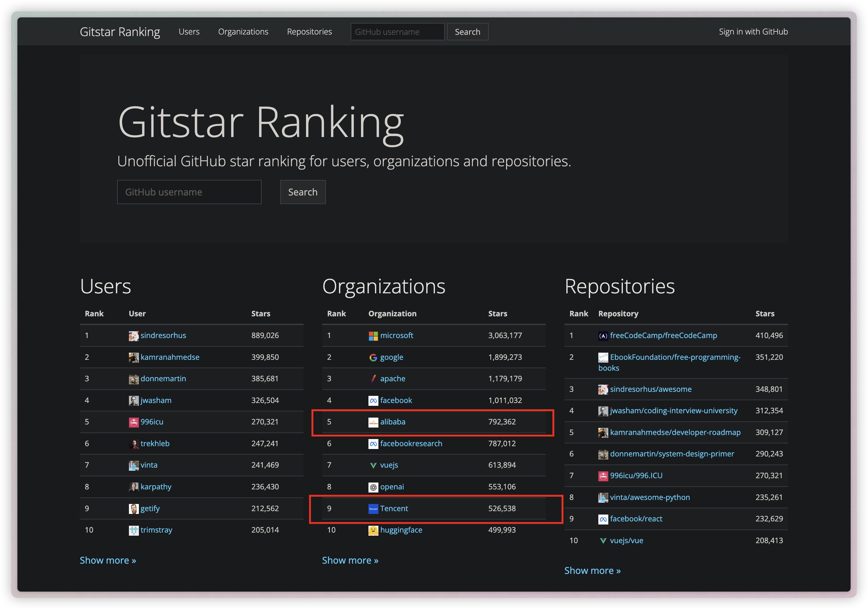Screen dimensions: 868x609
Task: Click trimstray avatar icon
Action: coord(134,530)
